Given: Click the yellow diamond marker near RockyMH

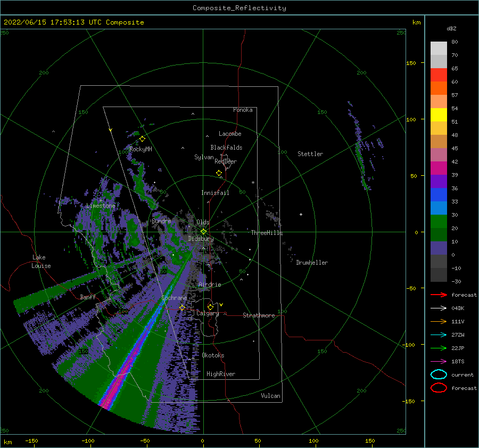Looking at the screenshot, I should (x=142, y=139).
